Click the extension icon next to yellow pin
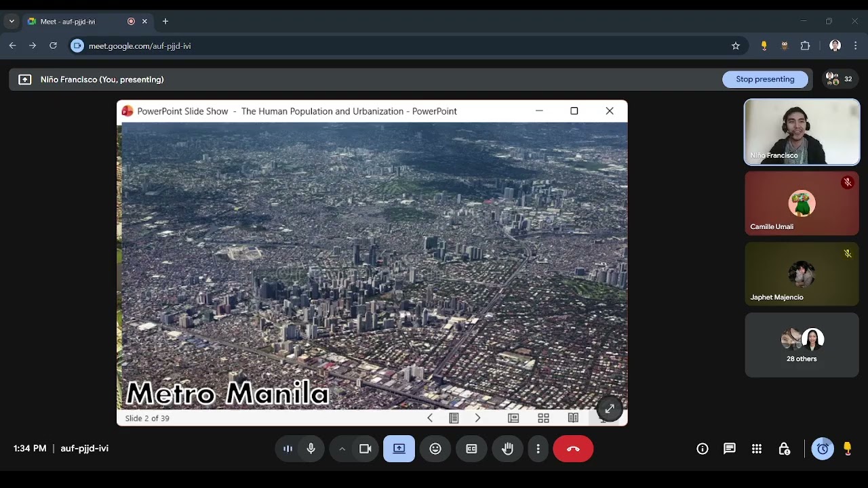Screen dimensions: 868x488 coord(785,46)
